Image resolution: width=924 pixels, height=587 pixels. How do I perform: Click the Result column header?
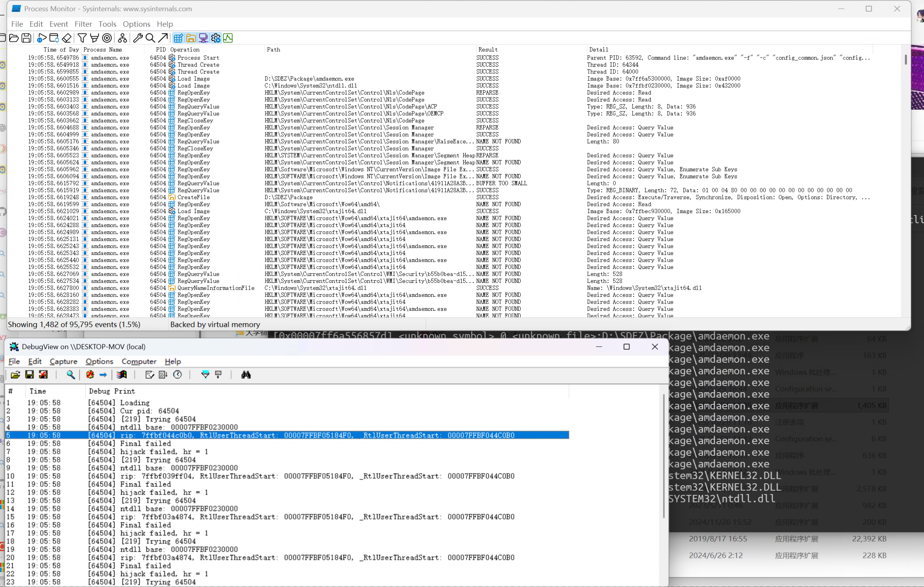(x=531, y=49)
